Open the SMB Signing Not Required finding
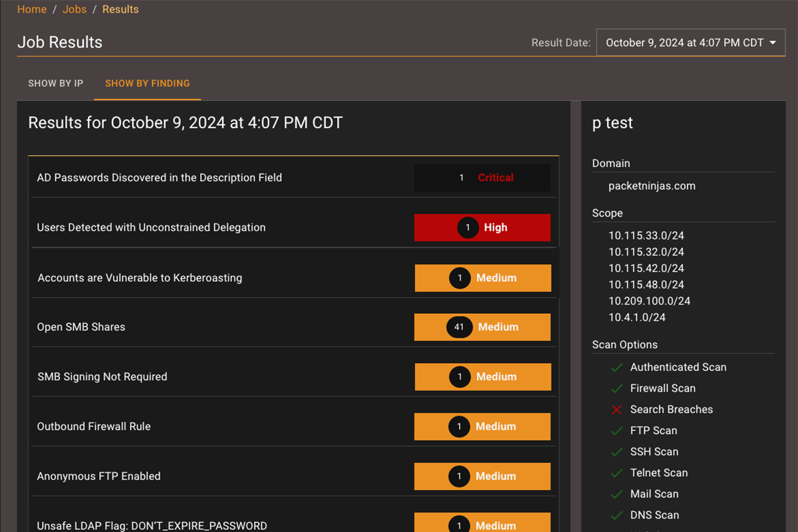This screenshot has height=532, width=798. tap(102, 377)
